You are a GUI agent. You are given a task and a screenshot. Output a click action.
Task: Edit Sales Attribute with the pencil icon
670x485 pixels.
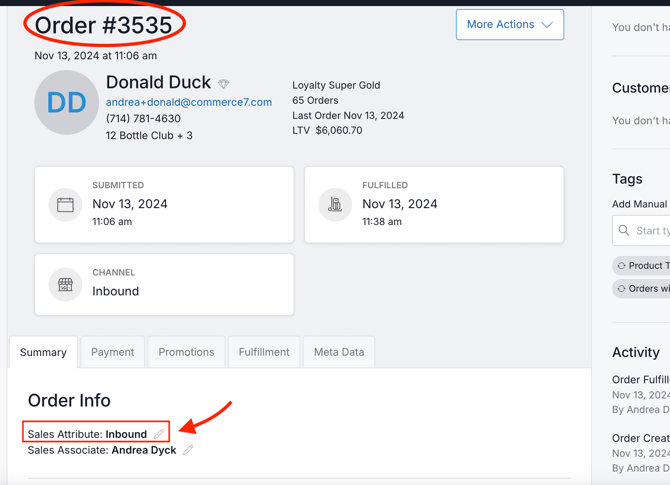(159, 434)
